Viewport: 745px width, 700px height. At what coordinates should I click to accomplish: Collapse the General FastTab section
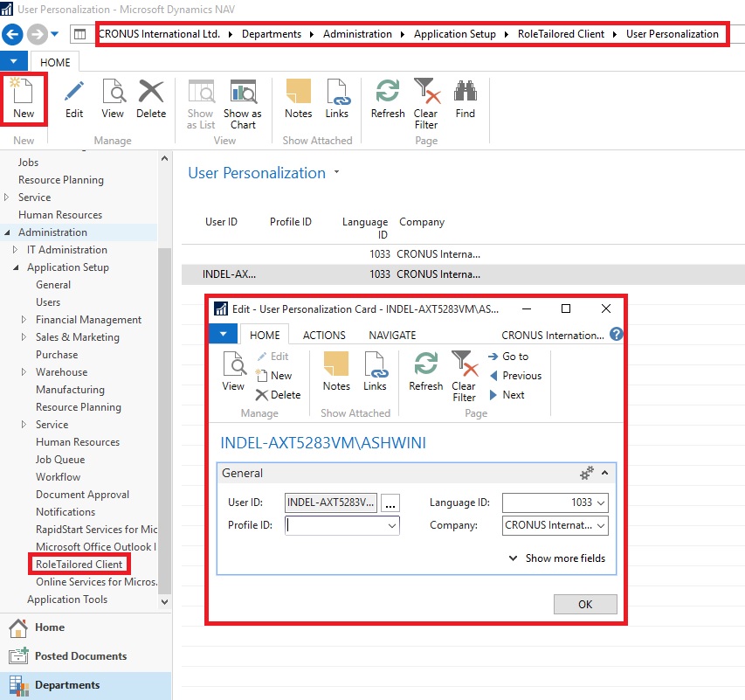(x=605, y=473)
